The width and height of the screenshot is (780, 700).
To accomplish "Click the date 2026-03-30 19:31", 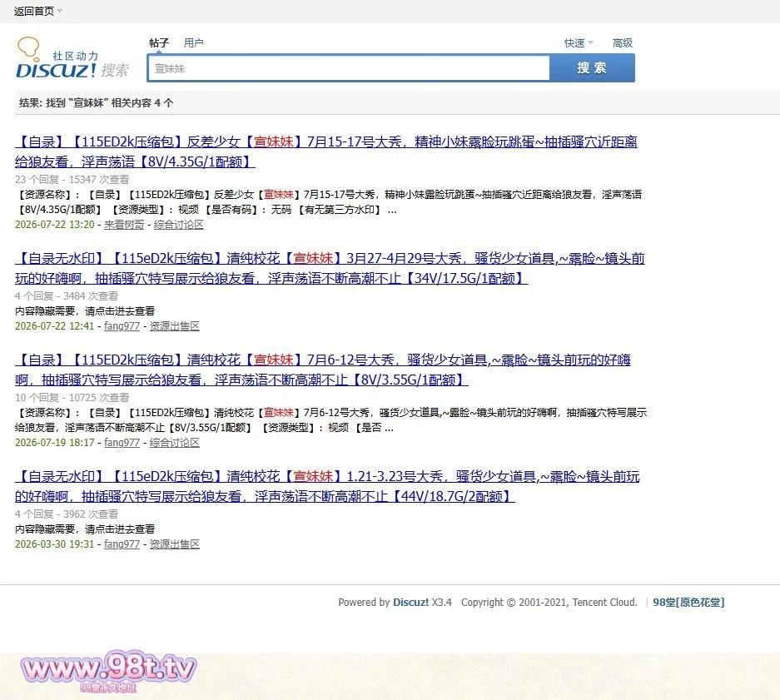I will (55, 544).
